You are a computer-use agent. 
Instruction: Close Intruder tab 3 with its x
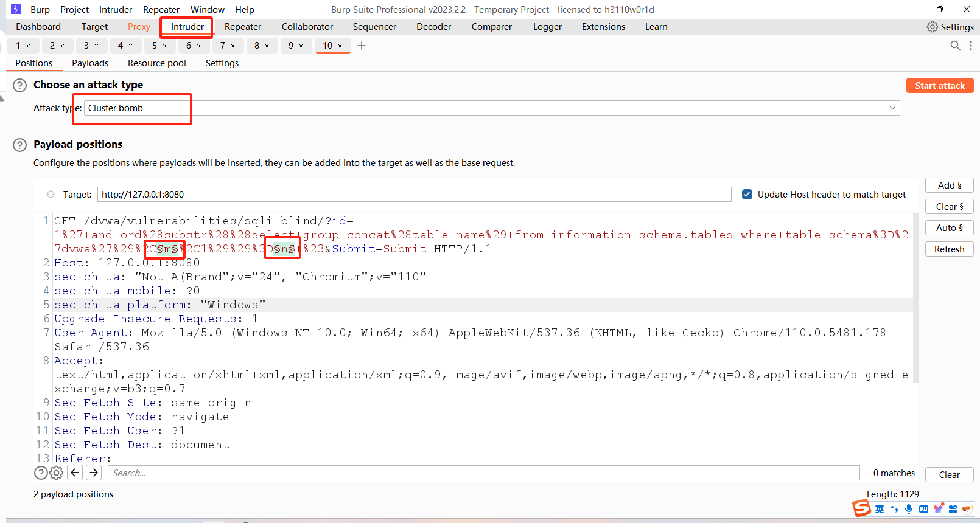(x=96, y=46)
